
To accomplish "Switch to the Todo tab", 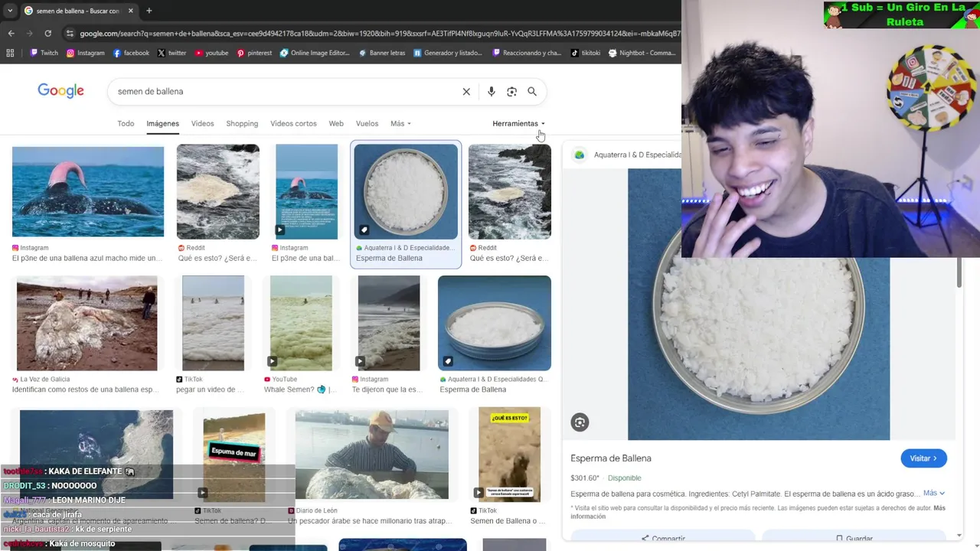I will [x=126, y=123].
